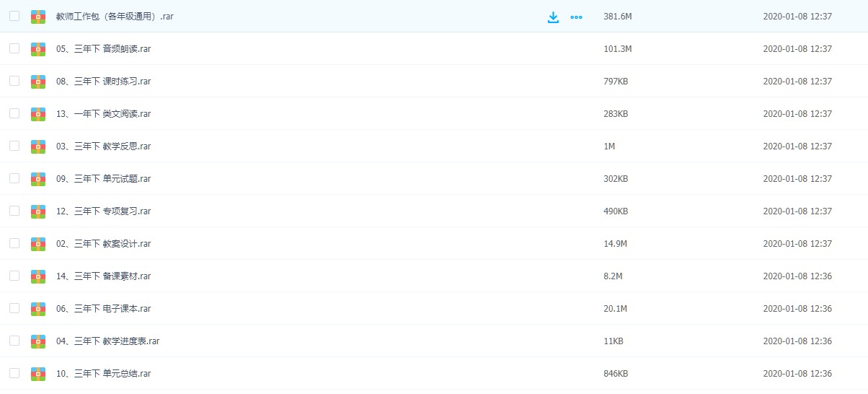Open the file name 05、三年下 音频朗读.rar

click(x=103, y=49)
